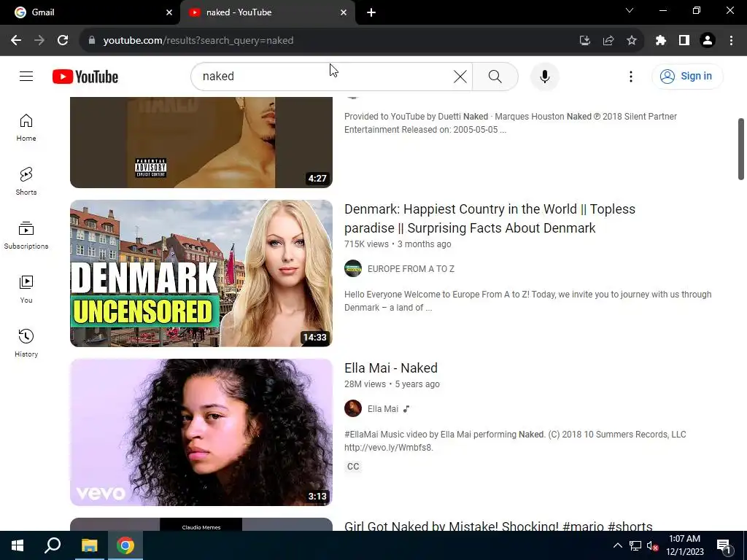This screenshot has width=747, height=560.
Task: Open the Ella Mai vevo thumbnail
Action: [201, 432]
